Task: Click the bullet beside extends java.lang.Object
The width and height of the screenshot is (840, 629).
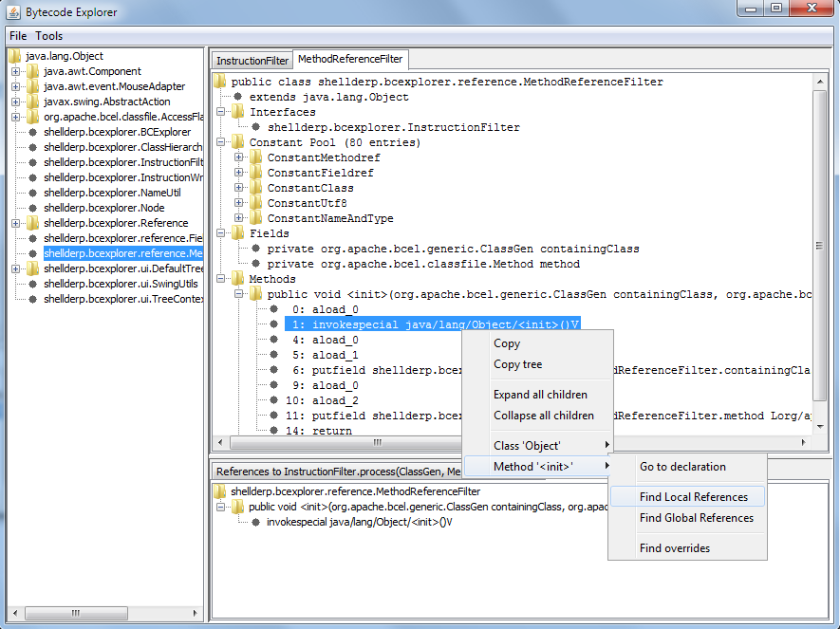Action: (x=238, y=97)
